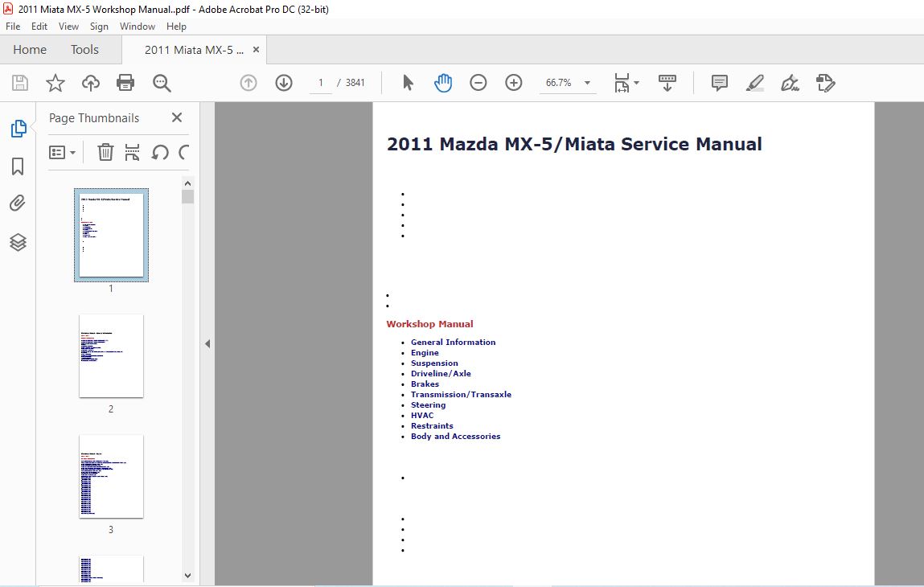Open the Suspension section link
This screenshot has width=924, height=587.
coord(434,363)
